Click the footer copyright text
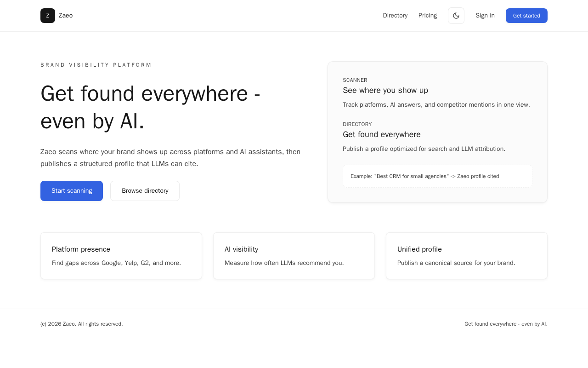Viewport: 588px width, 368px height. pos(82,324)
